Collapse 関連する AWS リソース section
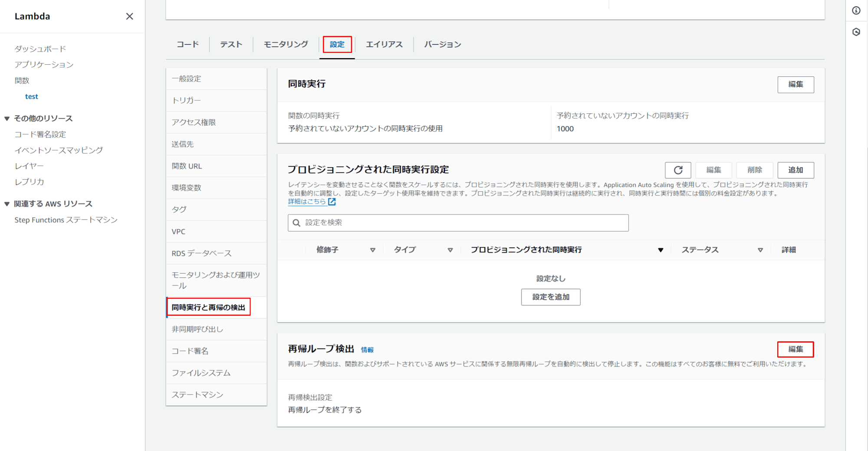 (x=7, y=204)
